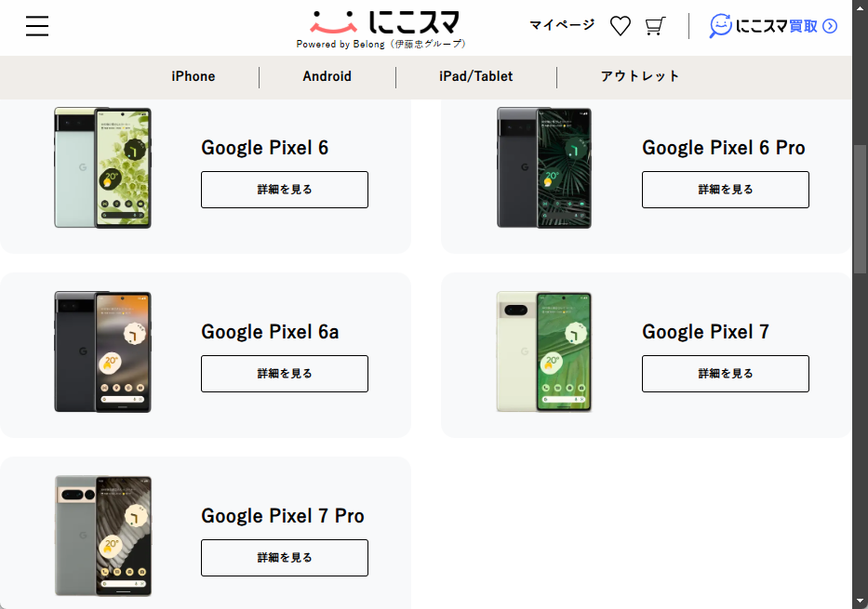The image size is (868, 609).
Task: Switch to the iPhone category tab
Action: (x=193, y=76)
